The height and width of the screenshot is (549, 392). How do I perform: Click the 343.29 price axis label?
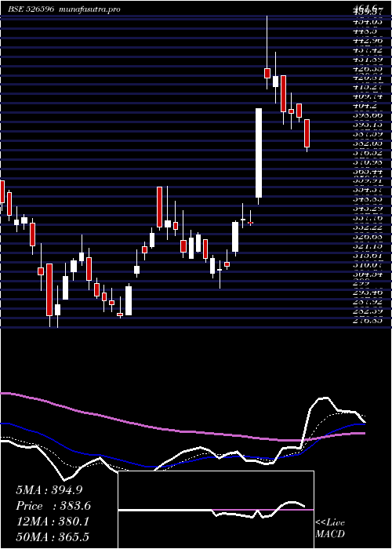click(x=368, y=209)
